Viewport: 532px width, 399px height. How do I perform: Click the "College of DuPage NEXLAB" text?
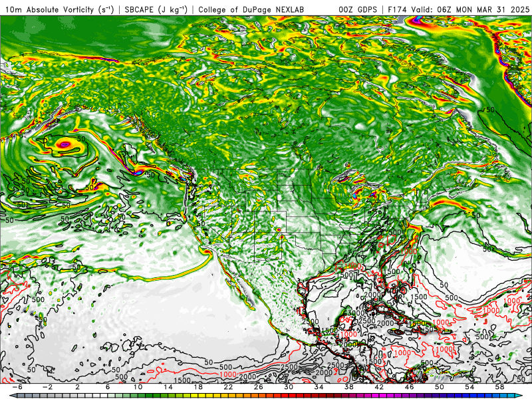pyautogui.click(x=251, y=9)
